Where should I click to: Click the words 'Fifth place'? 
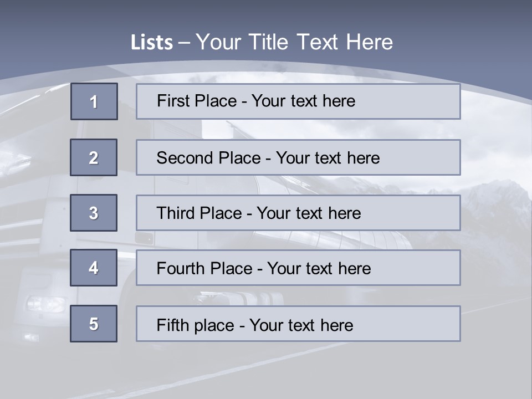[x=196, y=325]
